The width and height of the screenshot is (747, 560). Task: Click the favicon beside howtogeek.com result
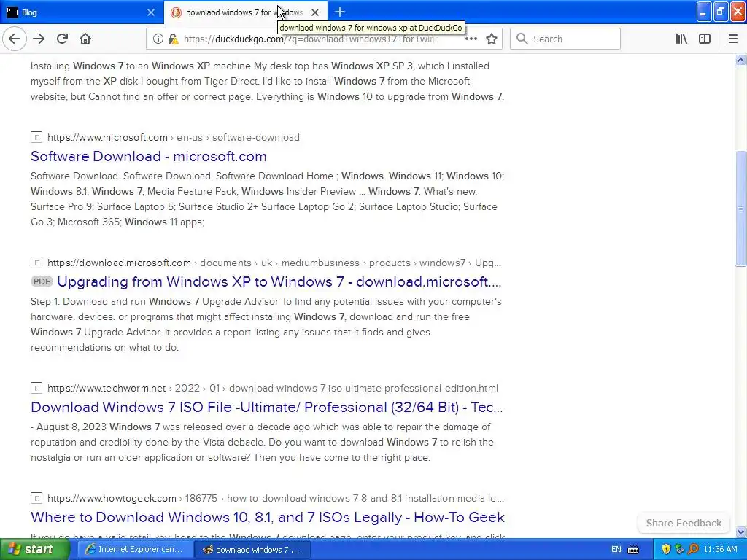click(36, 498)
